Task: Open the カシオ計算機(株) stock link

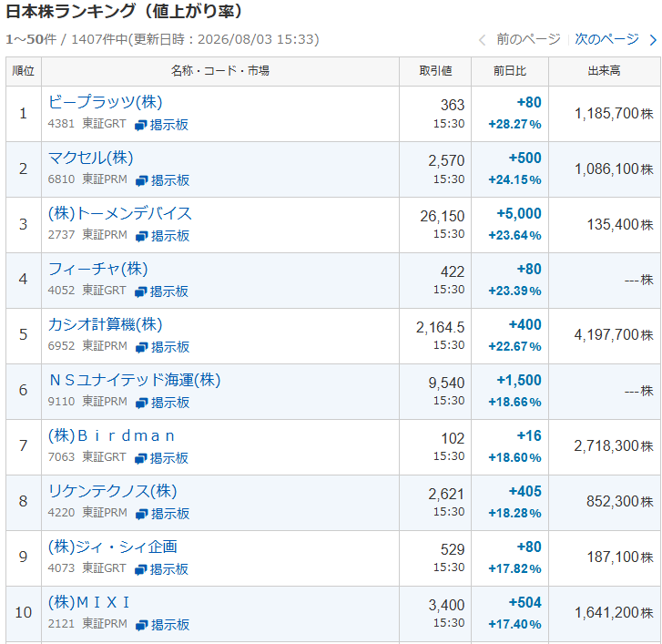Action: point(105,324)
